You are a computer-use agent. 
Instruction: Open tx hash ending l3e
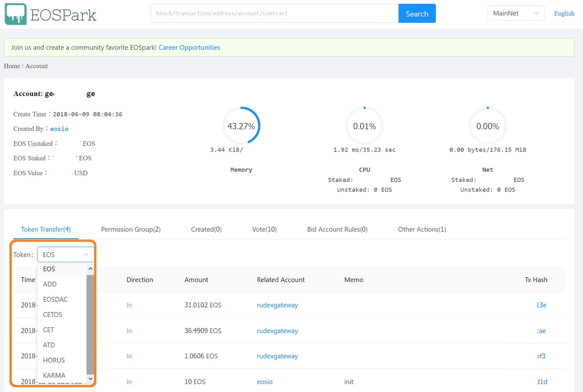pos(542,305)
